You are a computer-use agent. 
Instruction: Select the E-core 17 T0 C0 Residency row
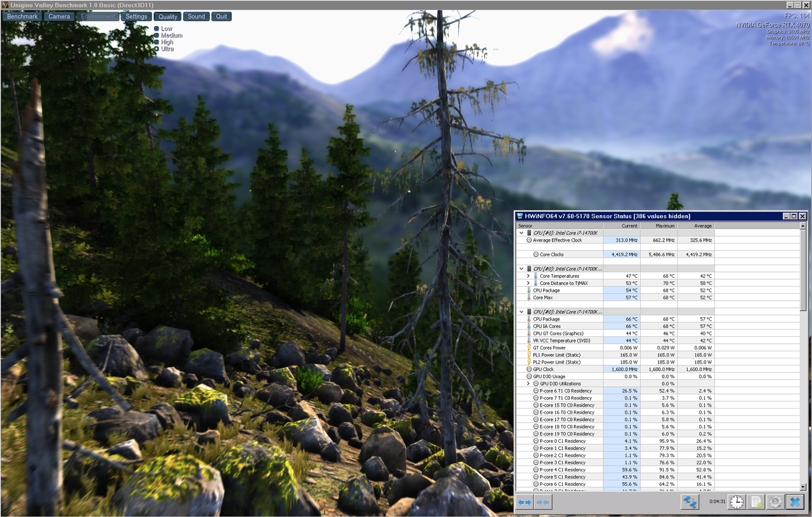click(615, 419)
